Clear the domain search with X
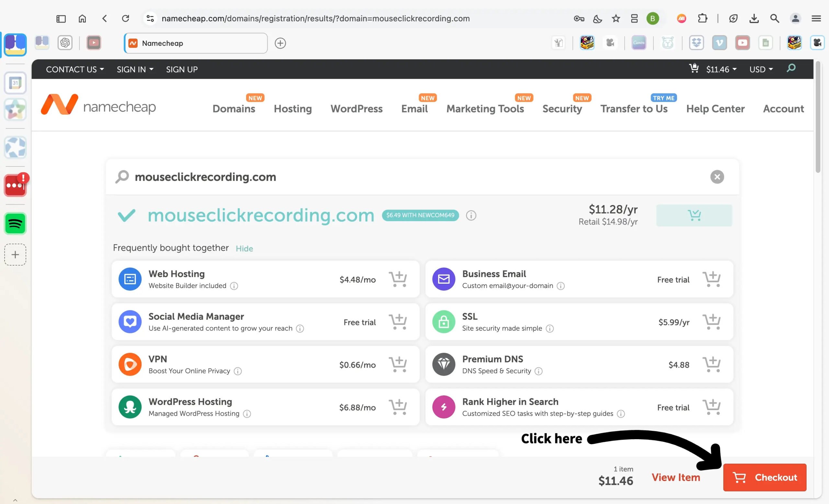The width and height of the screenshot is (829, 504). (717, 177)
